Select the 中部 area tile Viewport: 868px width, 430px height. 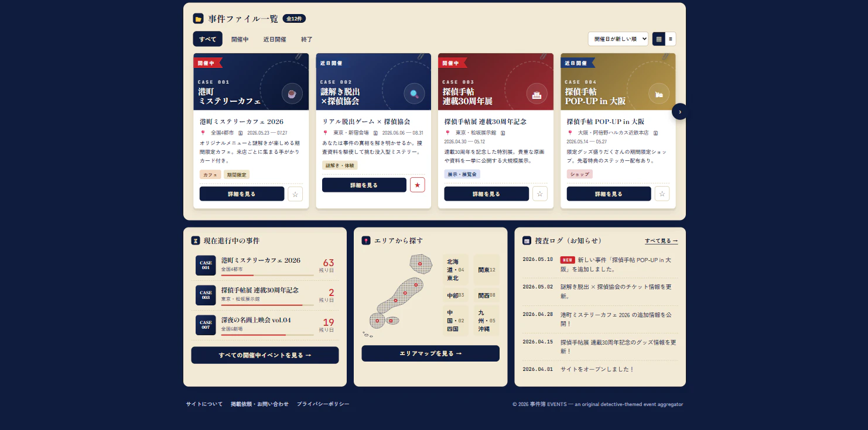coord(456,295)
